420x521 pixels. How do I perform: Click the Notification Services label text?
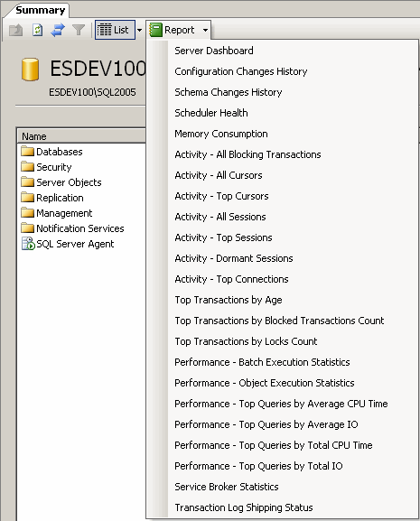click(x=80, y=228)
